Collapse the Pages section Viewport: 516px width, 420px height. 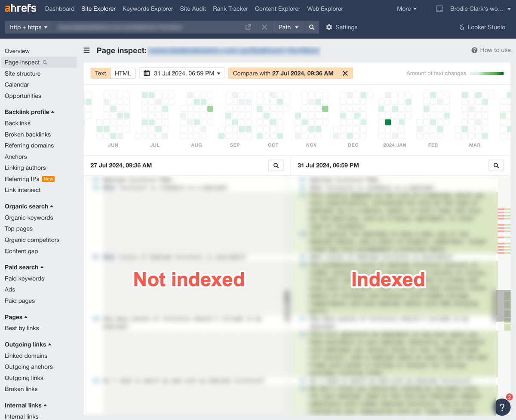[16, 317]
